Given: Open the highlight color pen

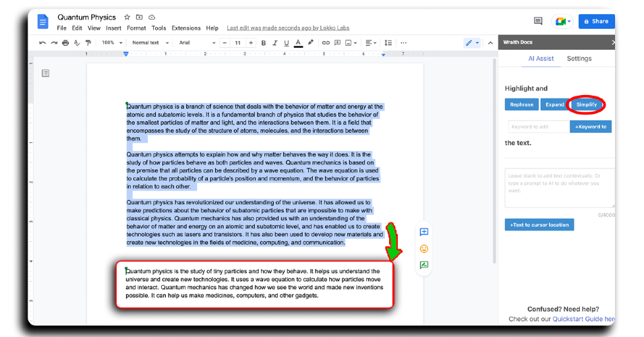Looking at the screenshot, I should [x=310, y=42].
